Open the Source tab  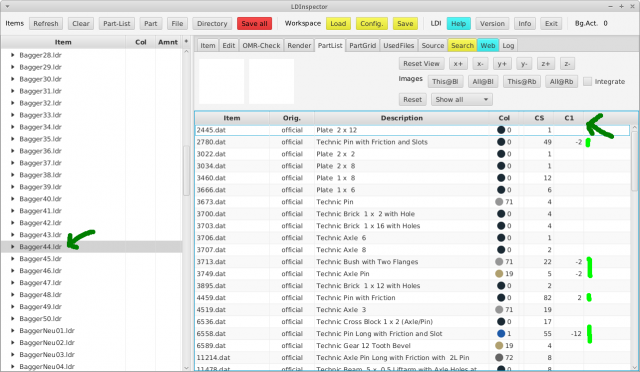433,45
